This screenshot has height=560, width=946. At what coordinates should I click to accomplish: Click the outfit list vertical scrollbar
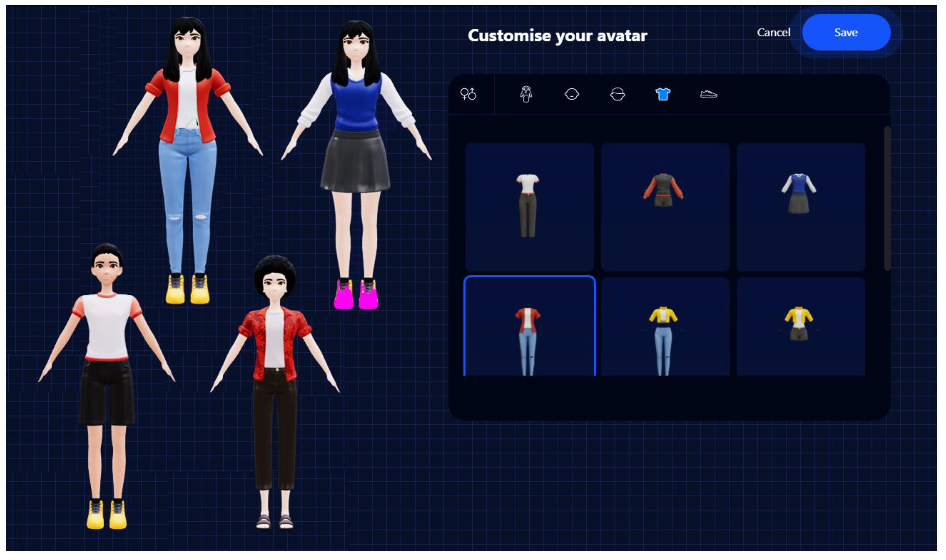(x=887, y=199)
